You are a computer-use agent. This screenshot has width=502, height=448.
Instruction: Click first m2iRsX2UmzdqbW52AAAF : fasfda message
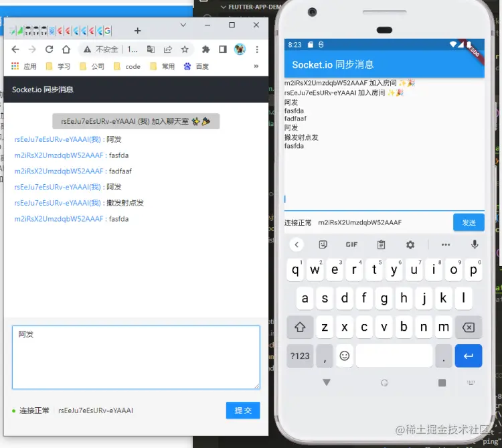(72, 155)
